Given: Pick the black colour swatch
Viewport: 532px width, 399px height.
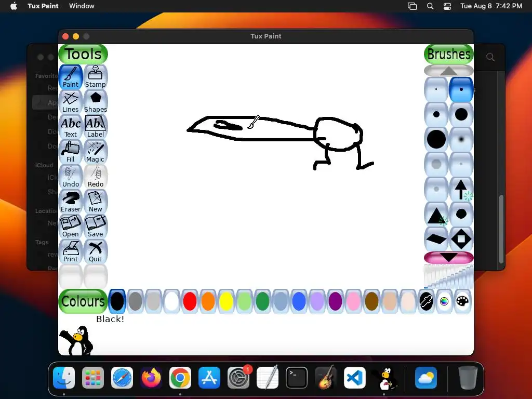Looking at the screenshot, I should [117, 301].
